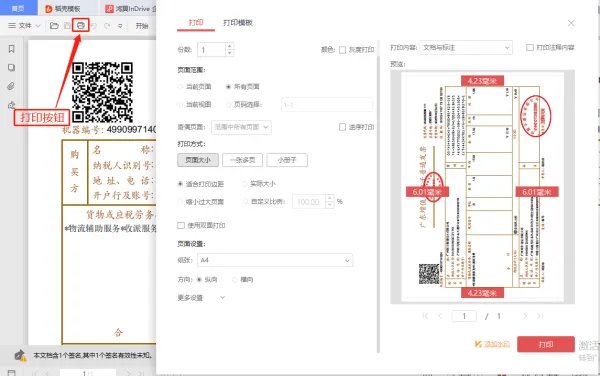Enable the 打印注释内容 checkbox
This screenshot has width=600, height=376.
pos(530,47)
